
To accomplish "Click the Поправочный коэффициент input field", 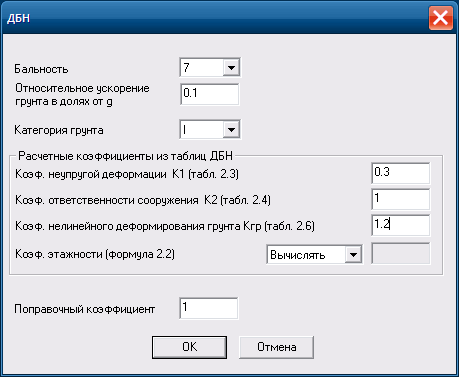I will tap(209, 308).
